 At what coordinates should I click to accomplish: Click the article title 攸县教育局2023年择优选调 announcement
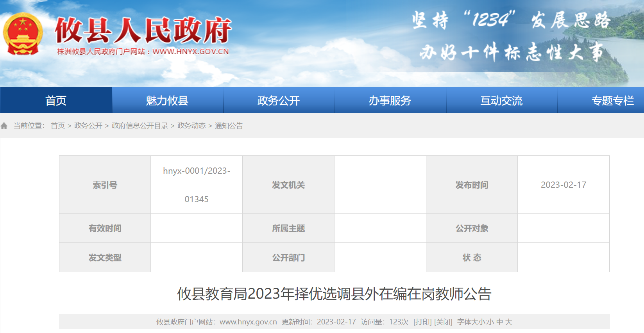click(x=334, y=294)
